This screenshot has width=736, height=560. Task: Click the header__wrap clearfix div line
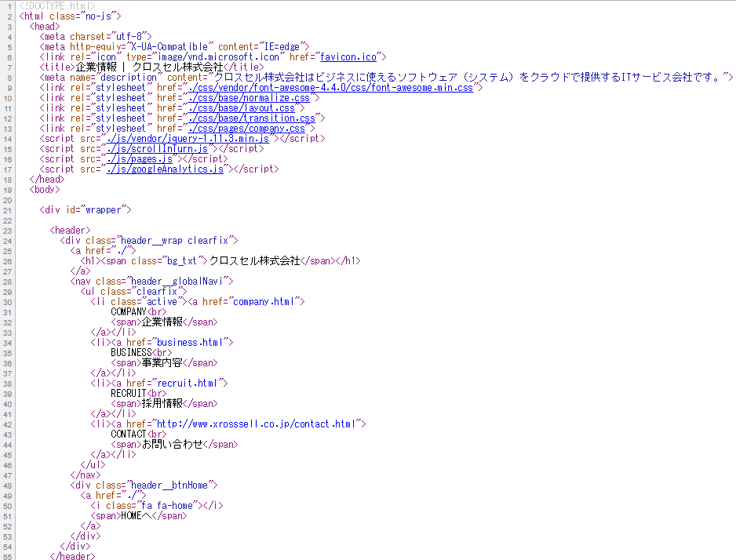click(149, 241)
